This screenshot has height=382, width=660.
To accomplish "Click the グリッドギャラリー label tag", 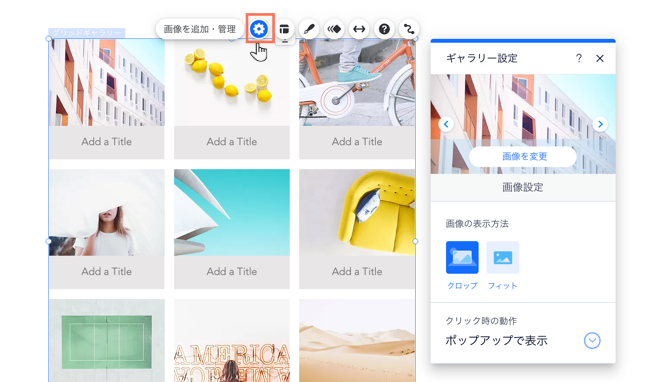I will coord(87,33).
